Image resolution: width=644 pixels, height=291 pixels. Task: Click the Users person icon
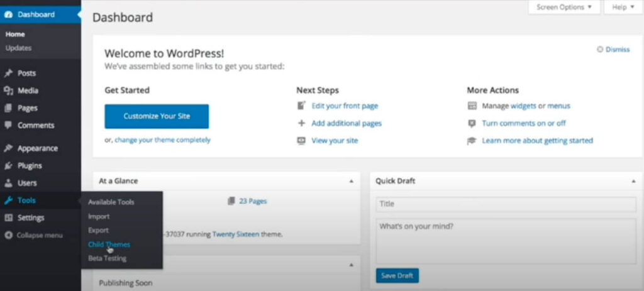click(9, 184)
